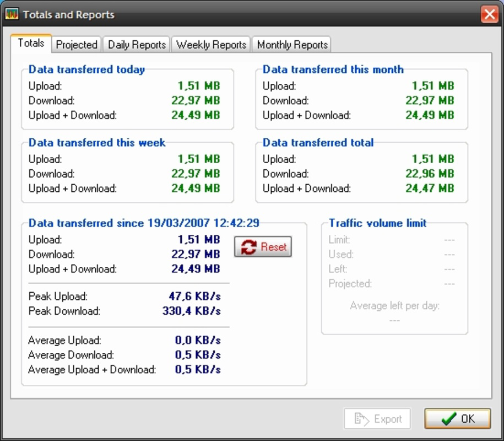The height and width of the screenshot is (441, 504).
Task: Click 'Data transferred since 19/03/2007 12:42:29' heading
Action: tap(144, 223)
